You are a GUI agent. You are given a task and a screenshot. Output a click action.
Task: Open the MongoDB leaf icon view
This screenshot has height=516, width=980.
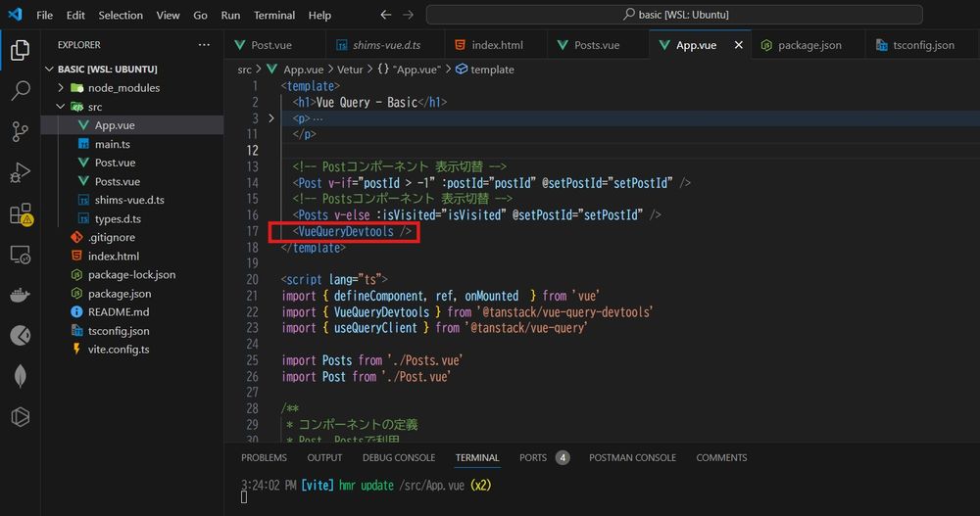click(20, 376)
